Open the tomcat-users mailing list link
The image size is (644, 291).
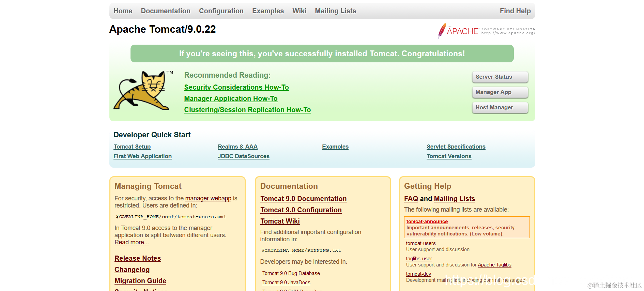tap(421, 243)
